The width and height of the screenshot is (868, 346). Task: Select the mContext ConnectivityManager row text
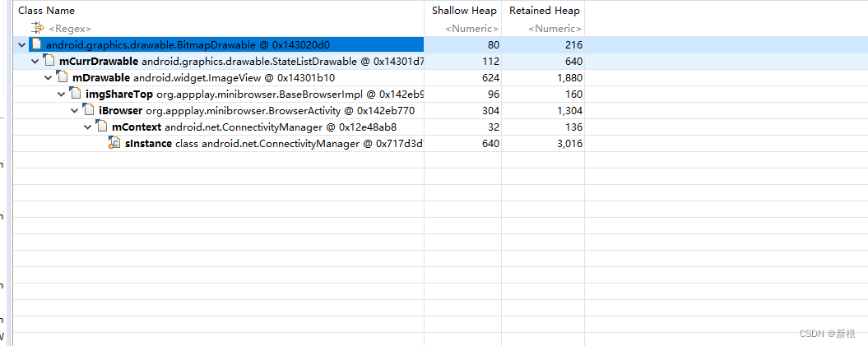click(254, 127)
